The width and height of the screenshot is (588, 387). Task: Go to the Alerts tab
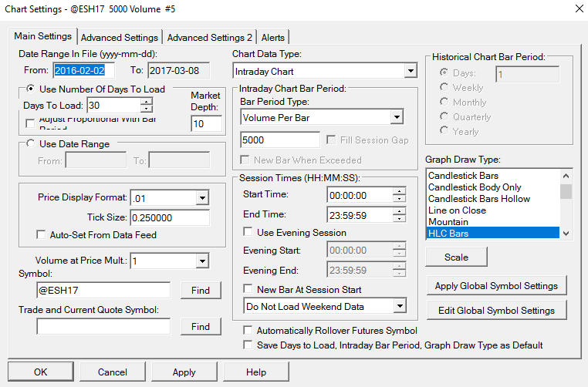click(273, 38)
